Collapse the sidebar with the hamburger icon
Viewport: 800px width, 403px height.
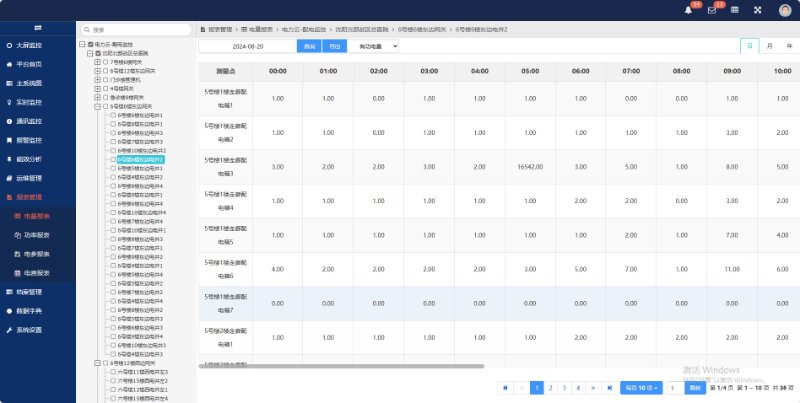point(37,27)
